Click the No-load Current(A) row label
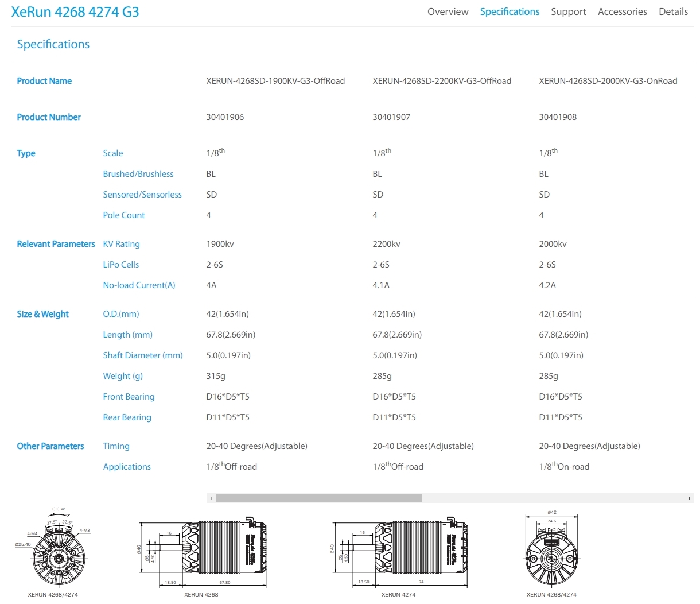The height and width of the screenshot is (604, 700). (139, 285)
